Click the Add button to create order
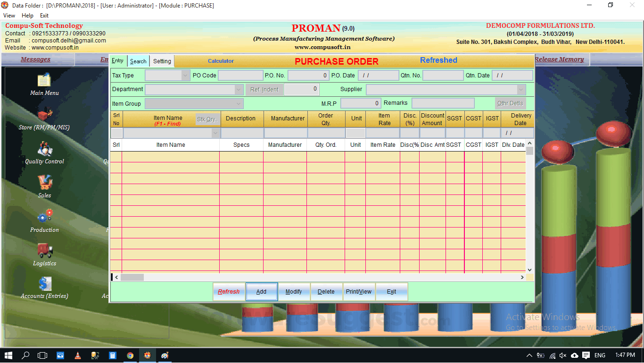 tap(261, 291)
